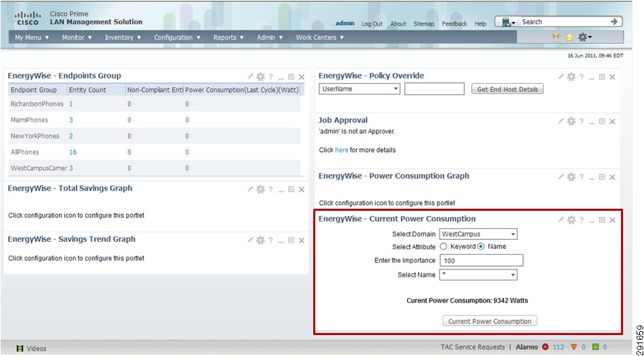Show help for the Endpoints Group portlet

pyautogui.click(x=271, y=76)
